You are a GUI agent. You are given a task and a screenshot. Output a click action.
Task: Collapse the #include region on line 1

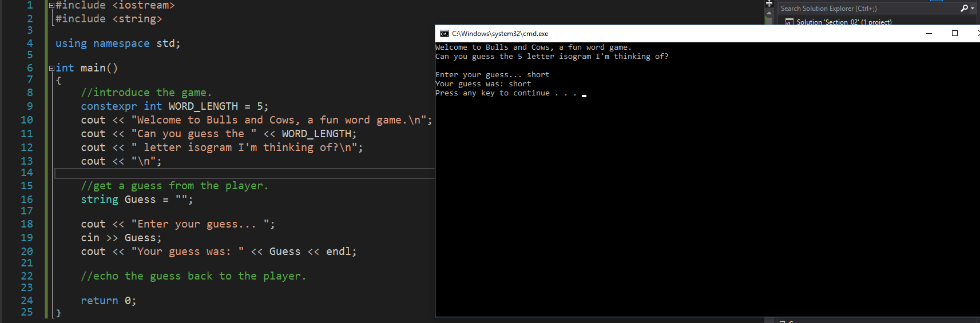(x=51, y=6)
